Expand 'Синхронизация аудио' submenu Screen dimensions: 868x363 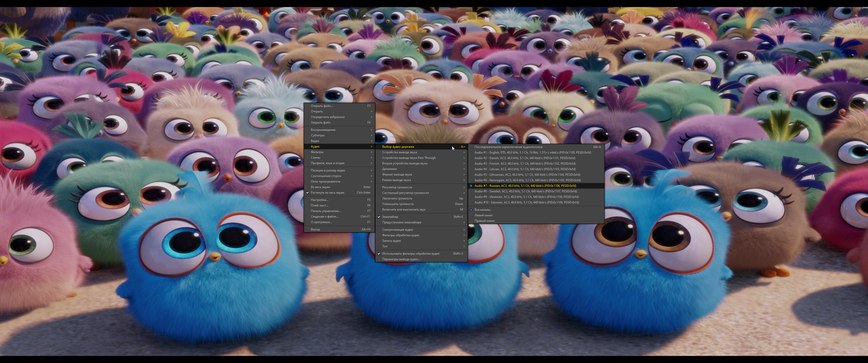(x=422, y=230)
